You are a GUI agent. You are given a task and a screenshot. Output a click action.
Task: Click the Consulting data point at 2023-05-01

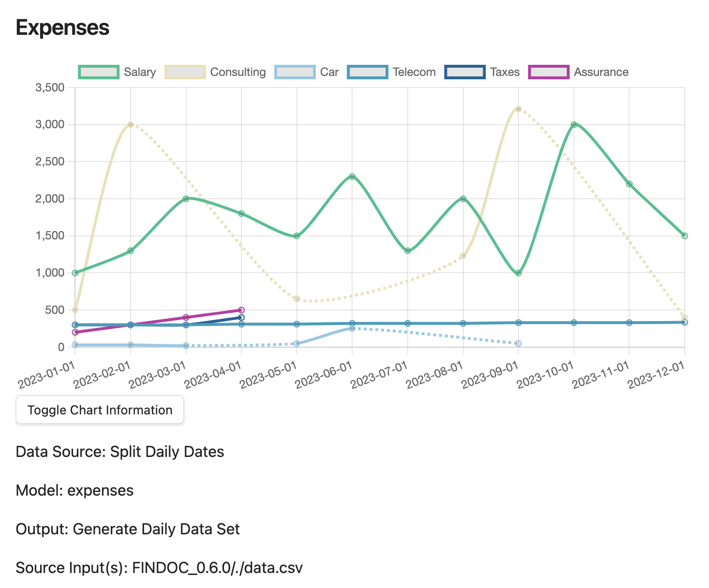[297, 299]
